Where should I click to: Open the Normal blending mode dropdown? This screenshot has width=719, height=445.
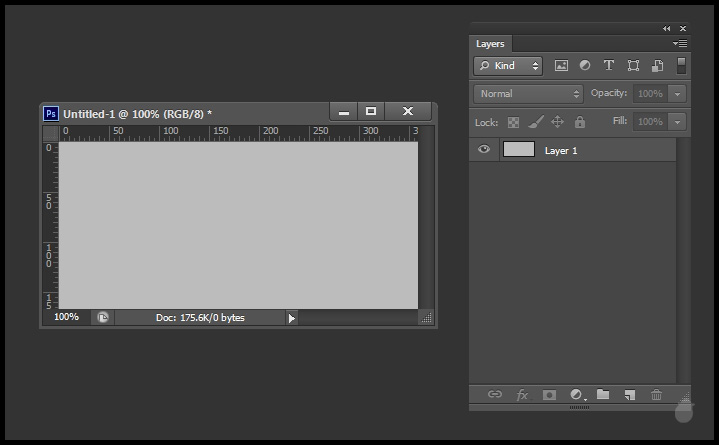[528, 94]
